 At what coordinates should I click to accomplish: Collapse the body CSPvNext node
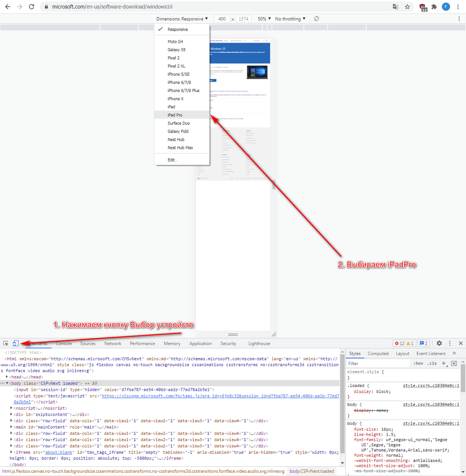pyautogui.click(x=7, y=384)
